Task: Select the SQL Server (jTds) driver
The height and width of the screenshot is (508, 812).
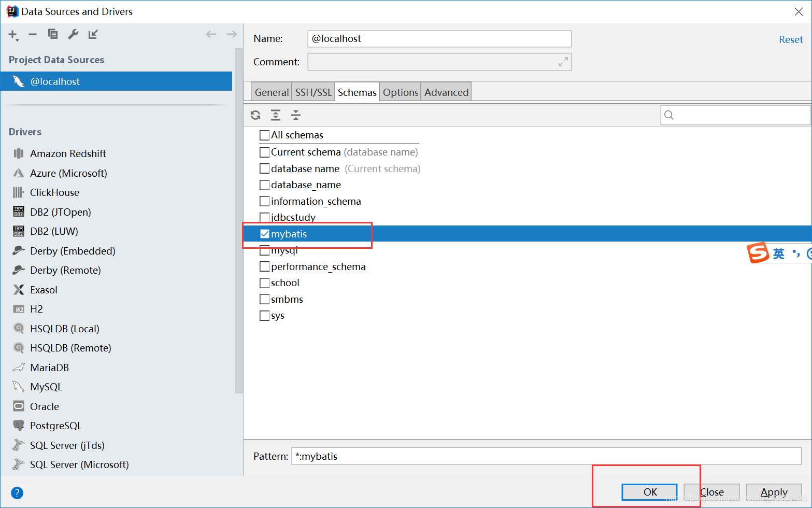Action: [67, 445]
